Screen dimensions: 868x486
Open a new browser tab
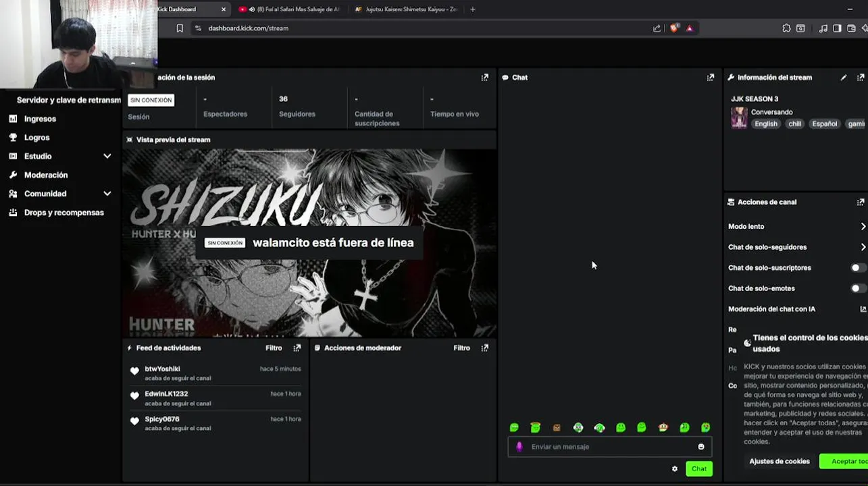click(x=473, y=9)
